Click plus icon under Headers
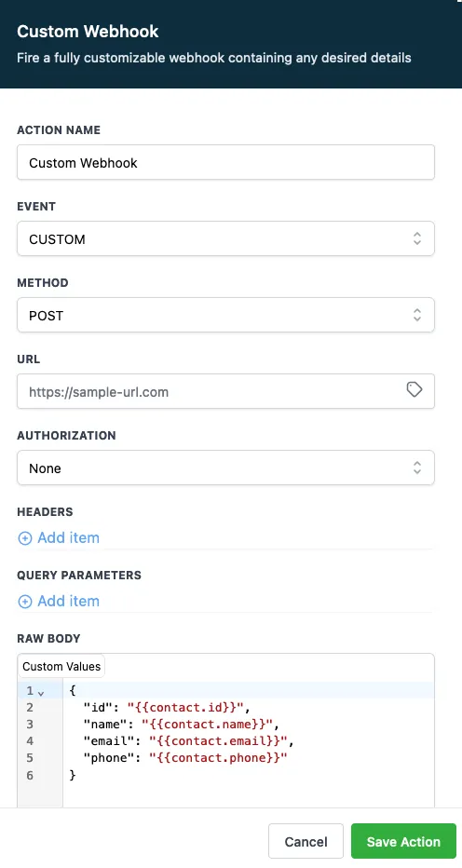This screenshot has height=868, width=462. 25,538
